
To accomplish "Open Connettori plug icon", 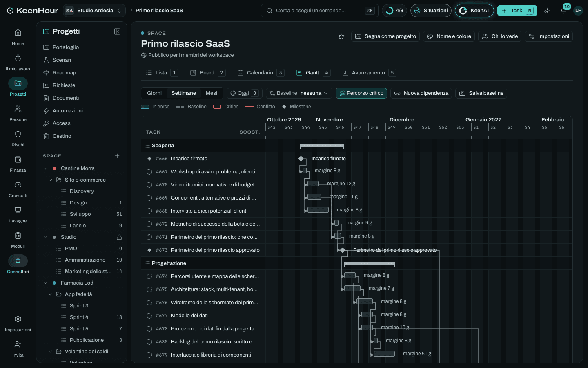I will tap(18, 261).
